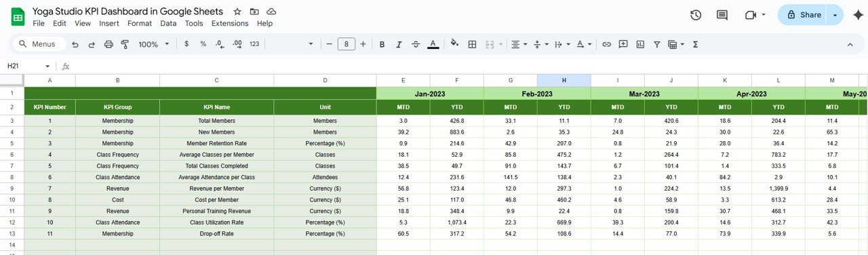868x255 pixels.
Task: Open the Data menu
Action: coord(168,23)
